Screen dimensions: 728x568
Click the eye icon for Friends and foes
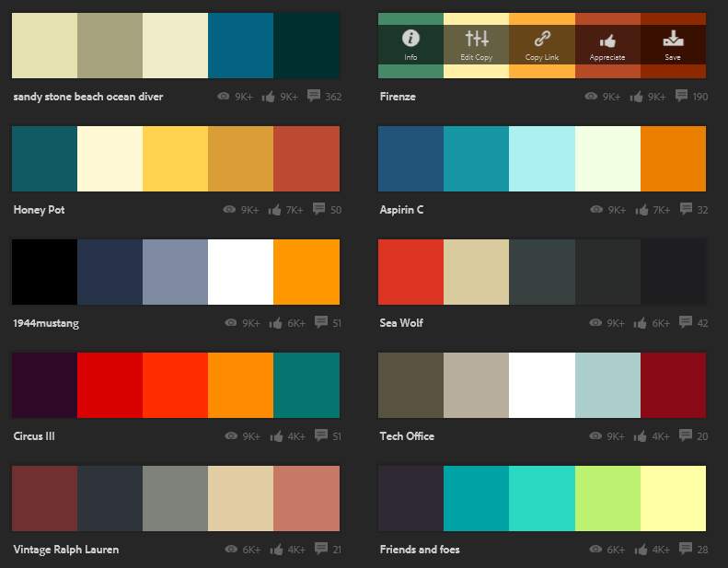[595, 550]
